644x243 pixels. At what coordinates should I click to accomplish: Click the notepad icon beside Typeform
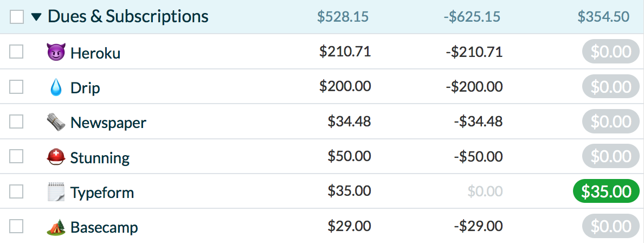pos(56,192)
